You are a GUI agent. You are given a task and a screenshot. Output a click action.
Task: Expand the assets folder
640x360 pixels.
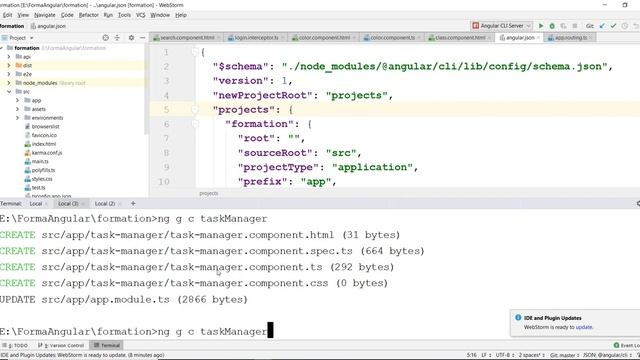[x=18, y=109]
